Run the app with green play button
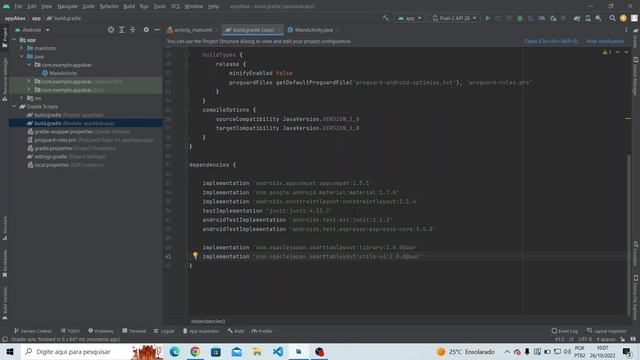640x360 pixels. (x=487, y=18)
